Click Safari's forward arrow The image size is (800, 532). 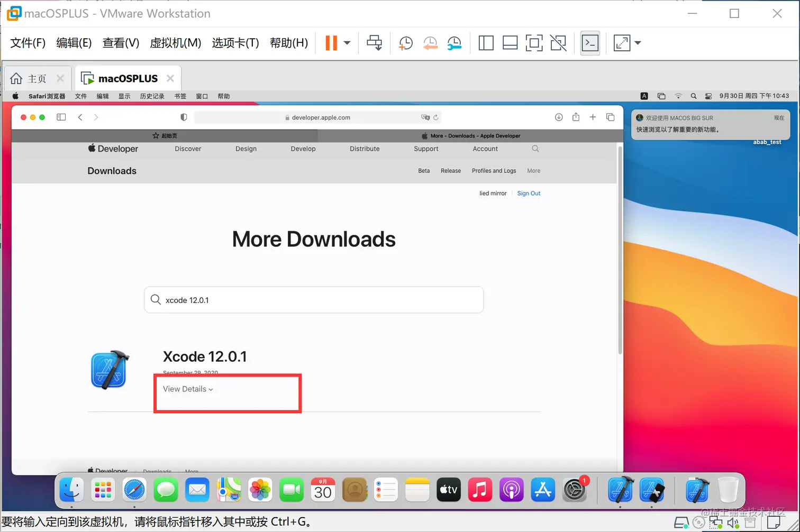[x=96, y=117]
